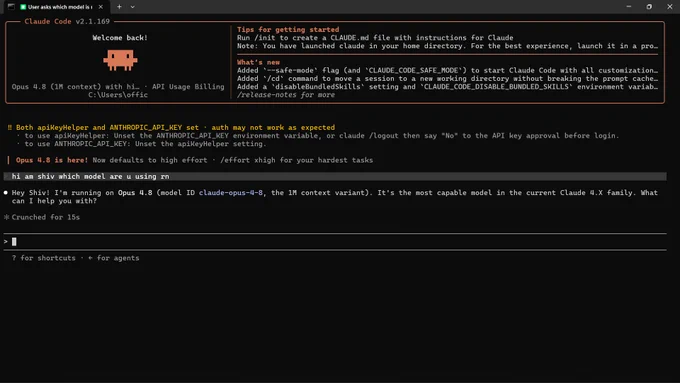Open a new terminal tab with the plus button
680x383 pixels.
(119, 7)
